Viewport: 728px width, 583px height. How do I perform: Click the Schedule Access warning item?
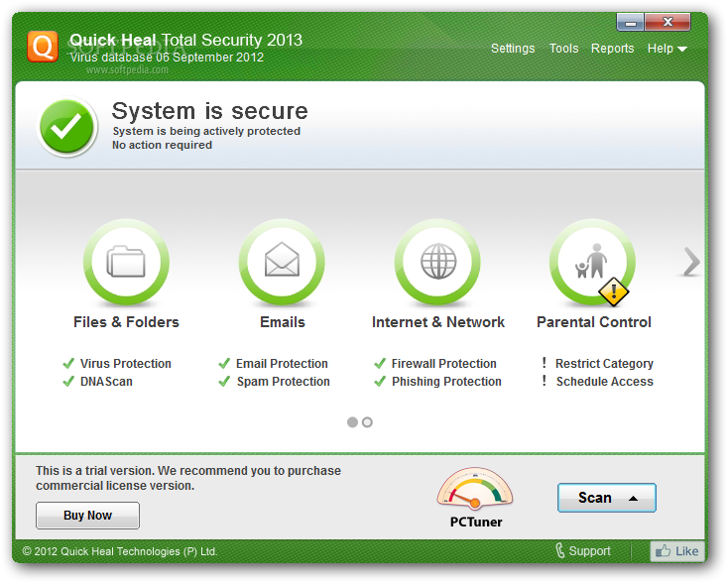(597, 382)
